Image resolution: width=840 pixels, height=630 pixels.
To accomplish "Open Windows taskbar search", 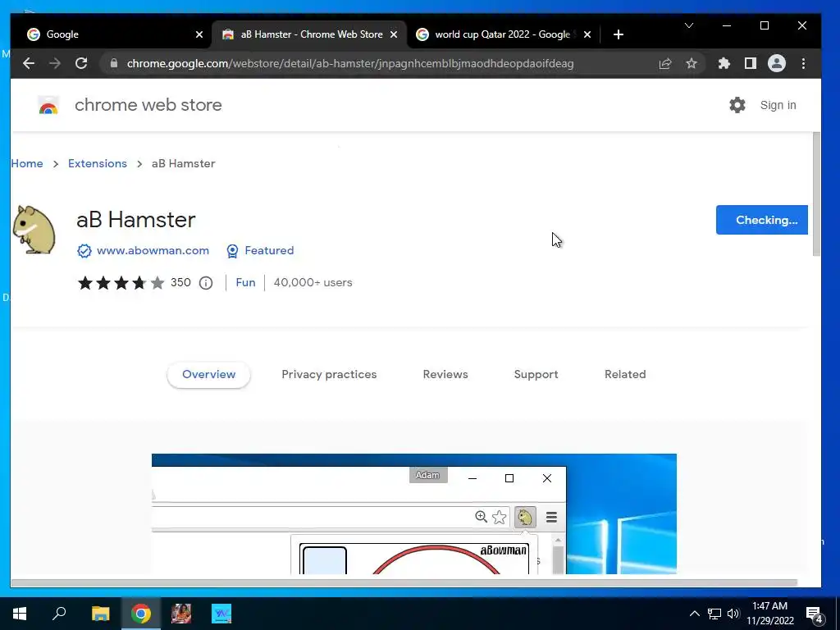I will click(59, 614).
